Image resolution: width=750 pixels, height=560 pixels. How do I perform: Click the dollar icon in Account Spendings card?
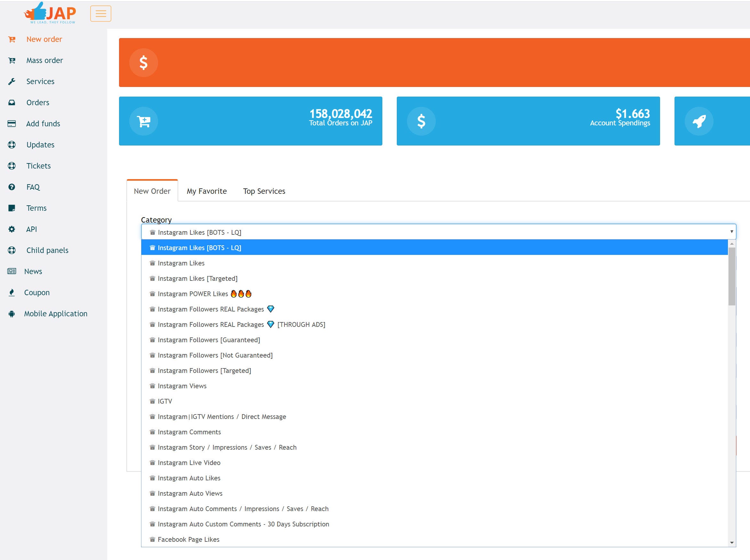(x=421, y=121)
